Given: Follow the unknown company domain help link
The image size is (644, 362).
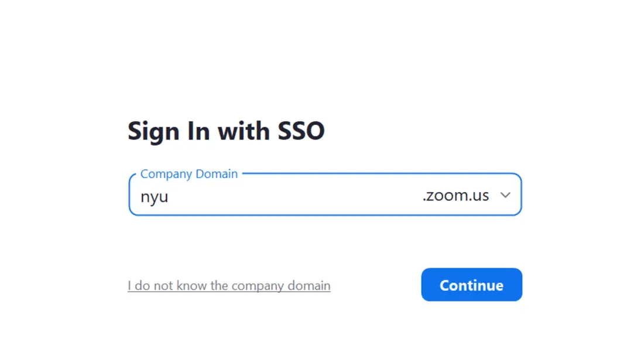Looking at the screenshot, I should [229, 286].
